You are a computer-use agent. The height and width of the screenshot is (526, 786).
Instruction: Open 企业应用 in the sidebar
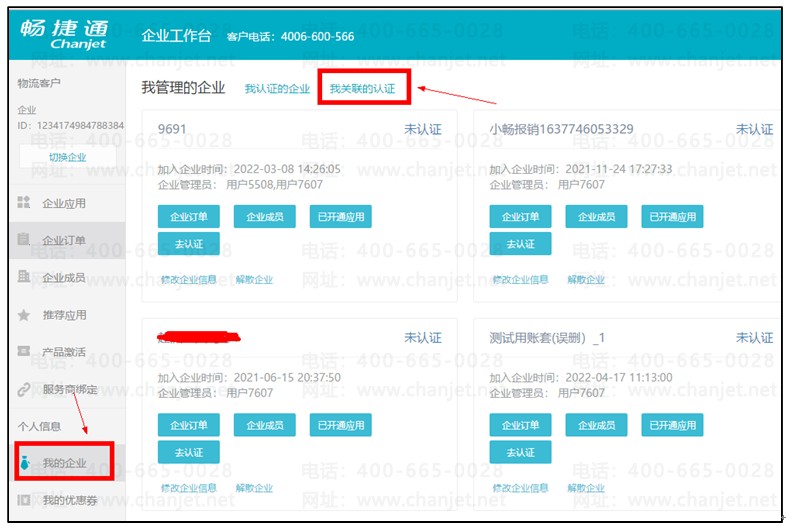point(64,203)
